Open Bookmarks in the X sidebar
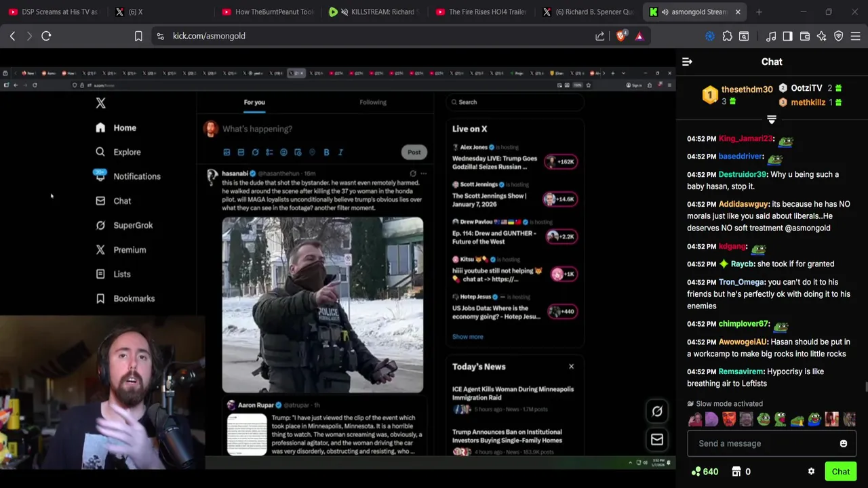 tap(125, 299)
